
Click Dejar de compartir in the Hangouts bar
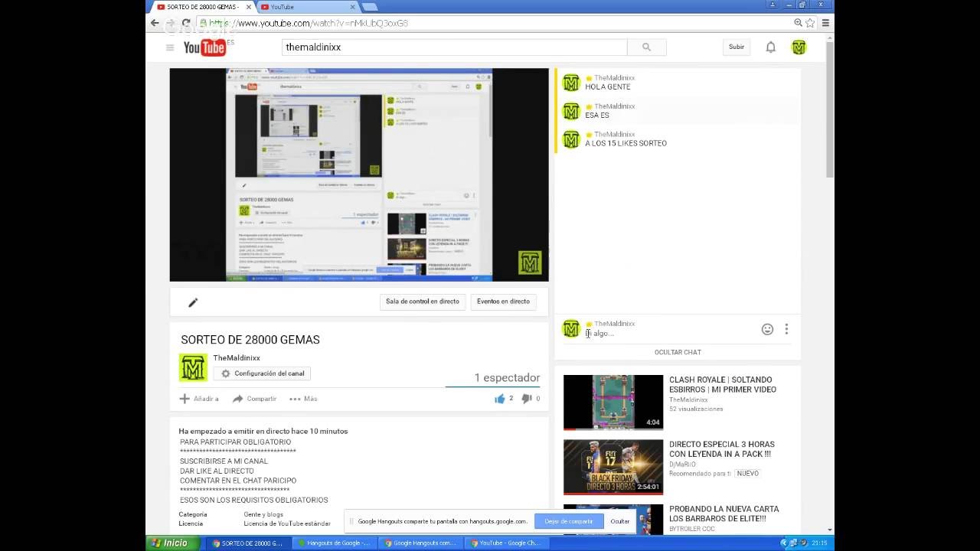click(x=569, y=521)
